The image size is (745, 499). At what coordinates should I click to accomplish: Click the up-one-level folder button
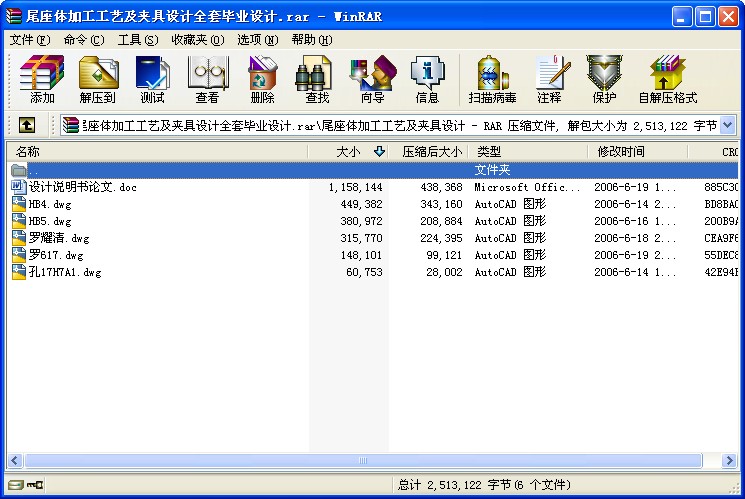[x=27, y=125]
